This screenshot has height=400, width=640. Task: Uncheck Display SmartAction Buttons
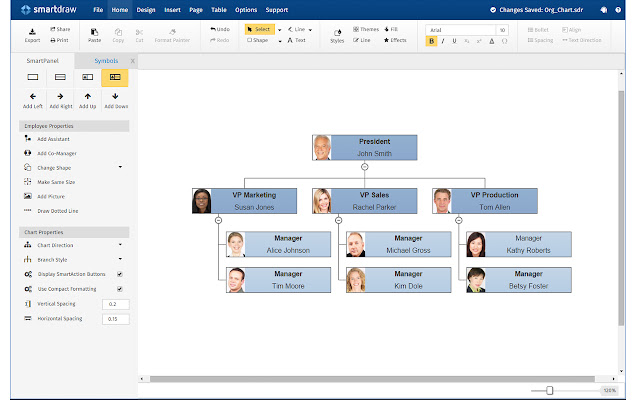[x=120, y=274]
